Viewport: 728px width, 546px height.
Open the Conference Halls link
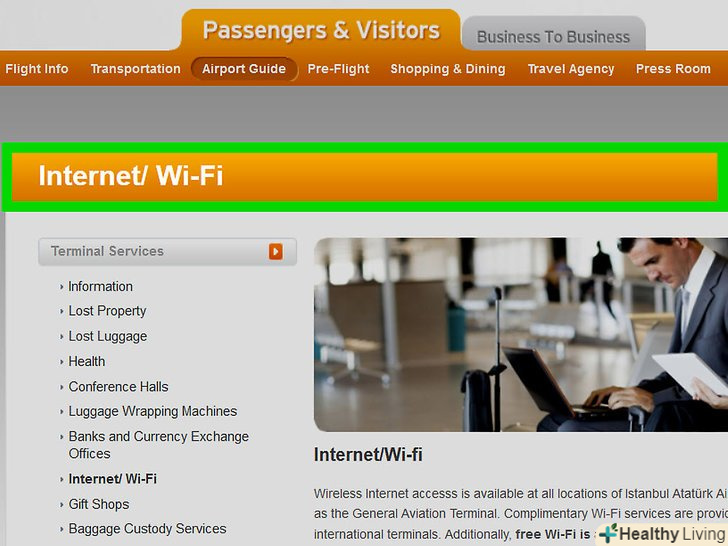pyautogui.click(x=118, y=386)
